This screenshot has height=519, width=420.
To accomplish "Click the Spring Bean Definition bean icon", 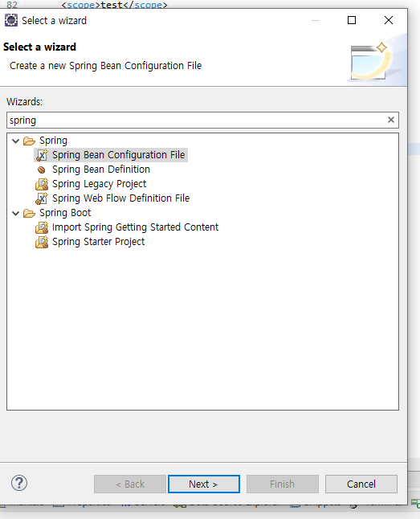I will [x=42, y=170].
